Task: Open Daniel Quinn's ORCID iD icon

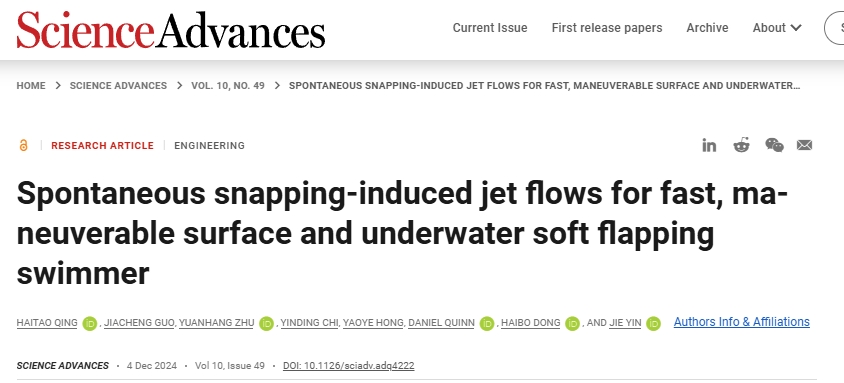Action: tap(487, 323)
